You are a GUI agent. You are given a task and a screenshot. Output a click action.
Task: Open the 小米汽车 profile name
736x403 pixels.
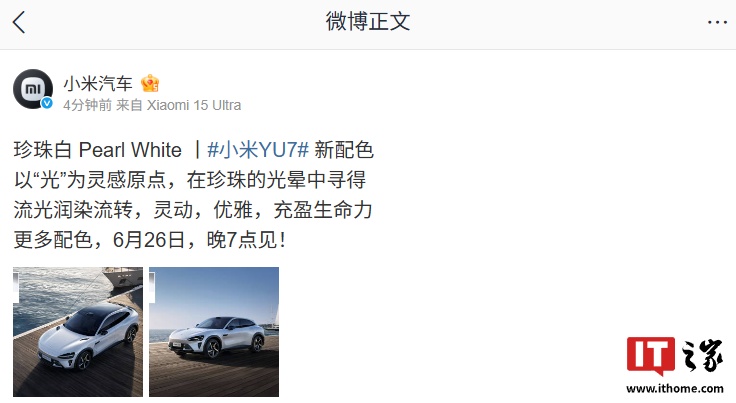click(98, 84)
